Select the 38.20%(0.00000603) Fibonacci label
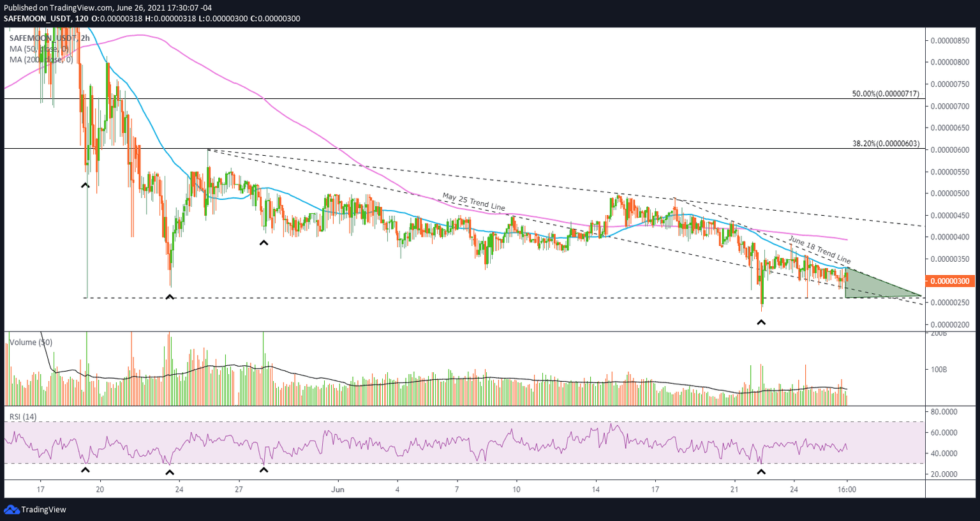 [886, 144]
